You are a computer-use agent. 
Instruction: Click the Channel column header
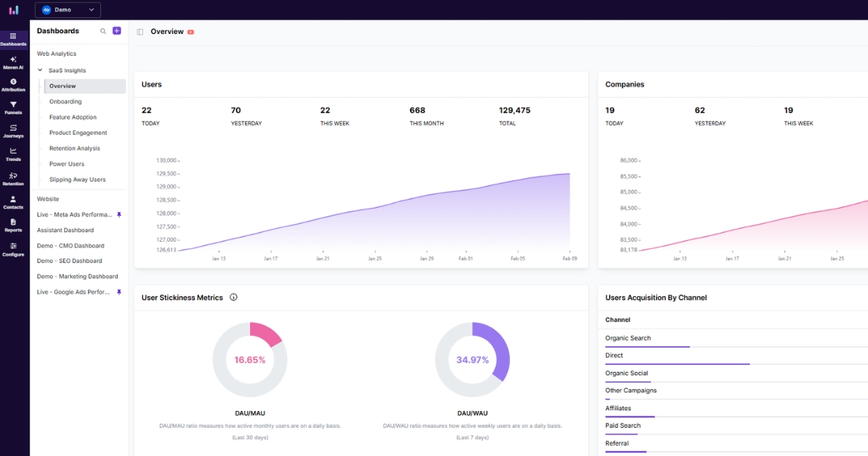coord(618,320)
